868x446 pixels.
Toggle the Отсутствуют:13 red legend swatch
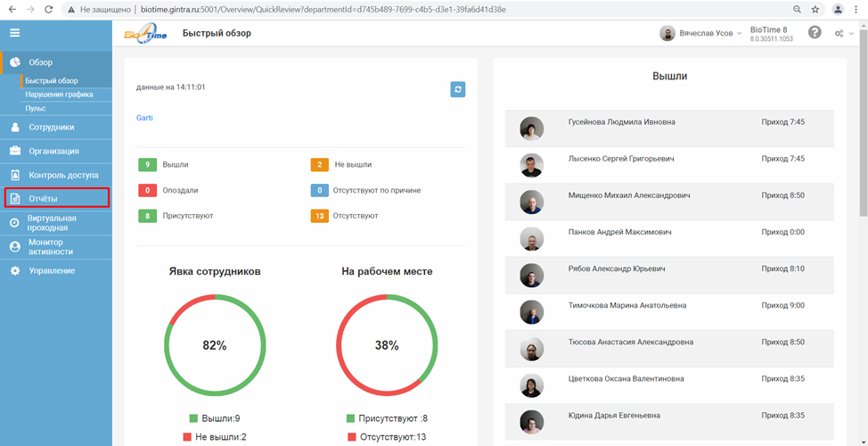point(352,437)
